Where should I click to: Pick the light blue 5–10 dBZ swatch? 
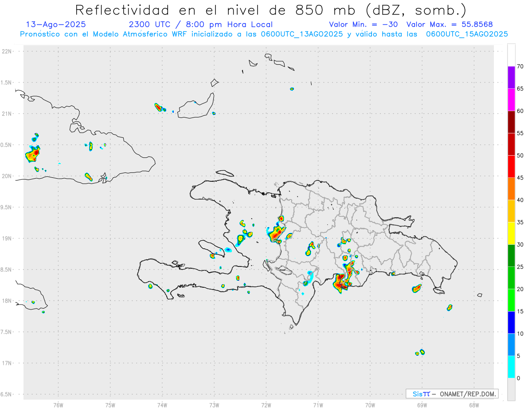511,345
